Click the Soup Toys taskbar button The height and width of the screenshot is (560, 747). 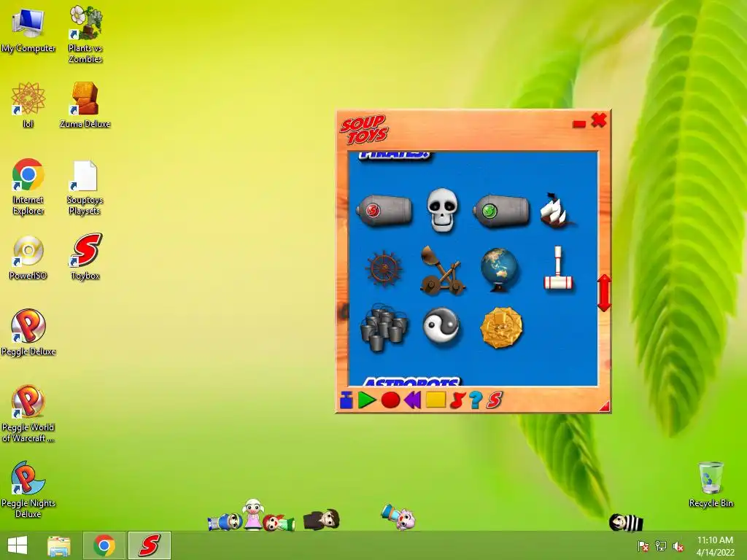(x=149, y=545)
